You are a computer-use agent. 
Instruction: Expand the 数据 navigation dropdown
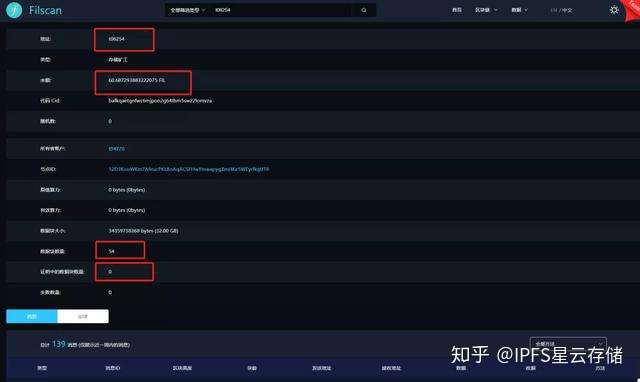(519, 10)
